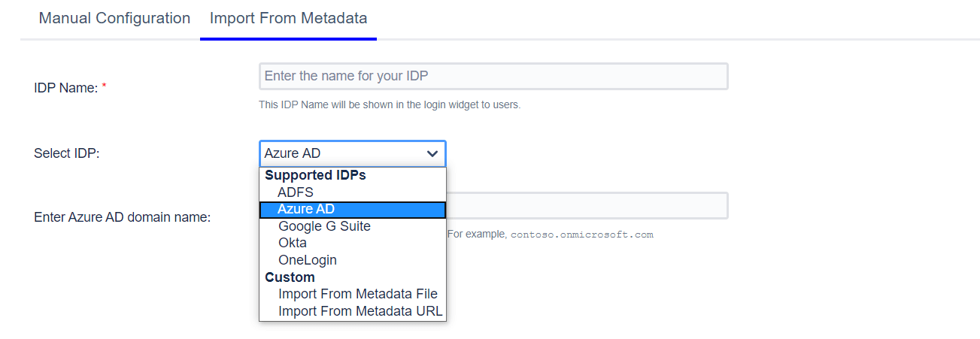The height and width of the screenshot is (339, 980).
Task: Click the IDP Name input field
Action: [493, 77]
